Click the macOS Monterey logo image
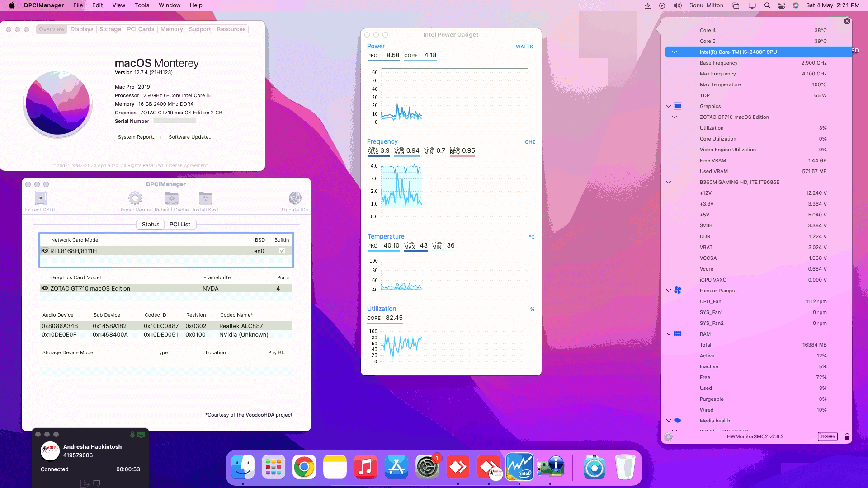Viewport: 868px width, 488px height. [58, 103]
